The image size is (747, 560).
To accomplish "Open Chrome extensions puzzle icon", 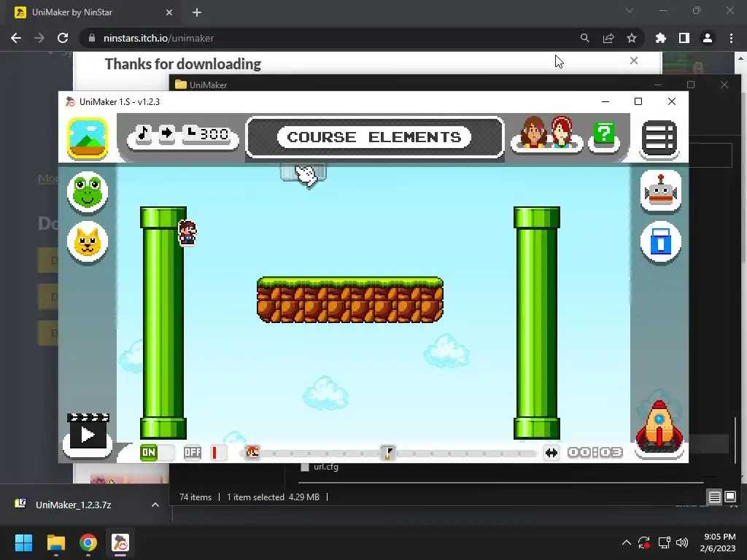I will click(x=661, y=38).
